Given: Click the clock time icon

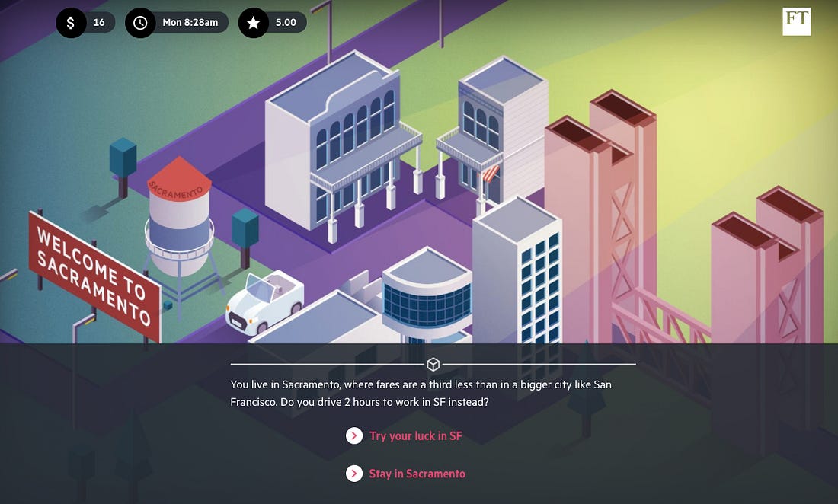Looking at the screenshot, I should pos(140,22).
